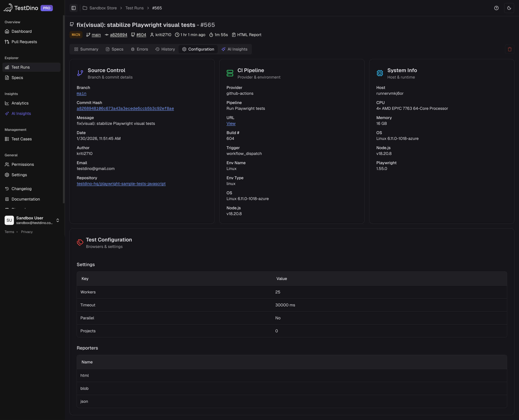Open Test Cases management
The image size is (519, 420).
(21, 139)
